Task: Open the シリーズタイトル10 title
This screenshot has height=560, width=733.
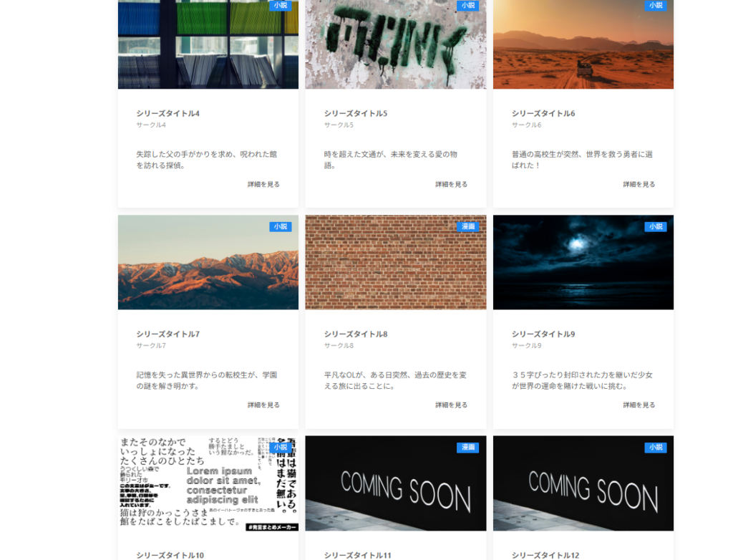Action: (x=170, y=555)
